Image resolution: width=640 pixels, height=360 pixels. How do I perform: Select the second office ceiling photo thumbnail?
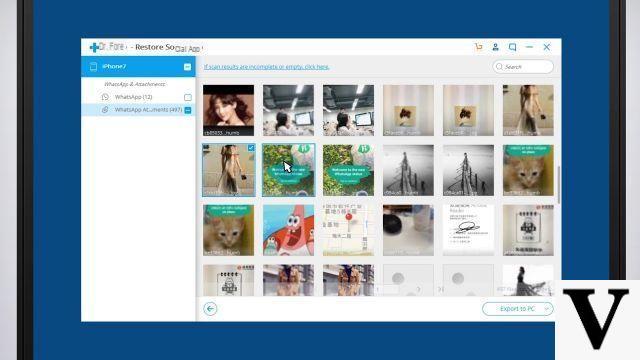pyautogui.click(x=348, y=110)
